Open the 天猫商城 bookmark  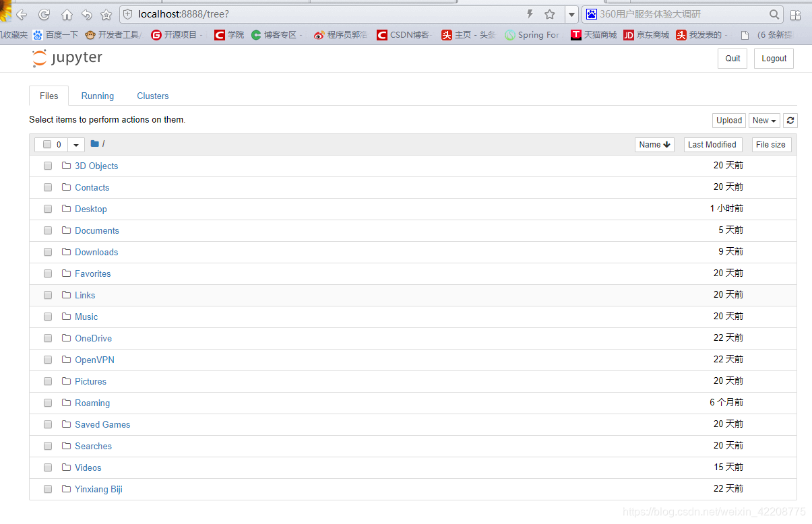(594, 35)
